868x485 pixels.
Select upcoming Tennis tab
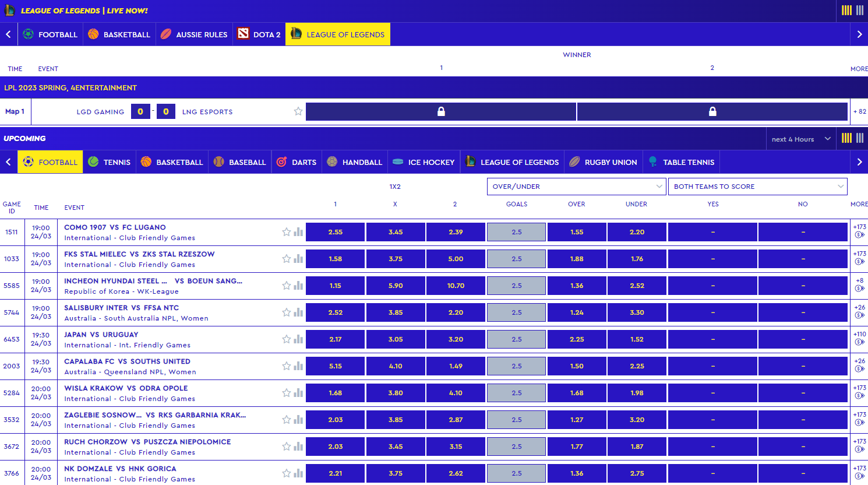point(110,162)
